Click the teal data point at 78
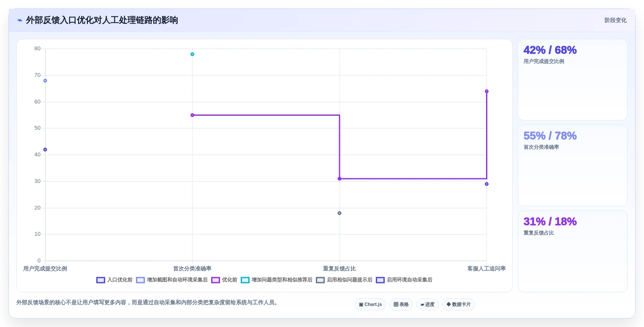The height and width of the screenshot is (327, 644). click(192, 54)
